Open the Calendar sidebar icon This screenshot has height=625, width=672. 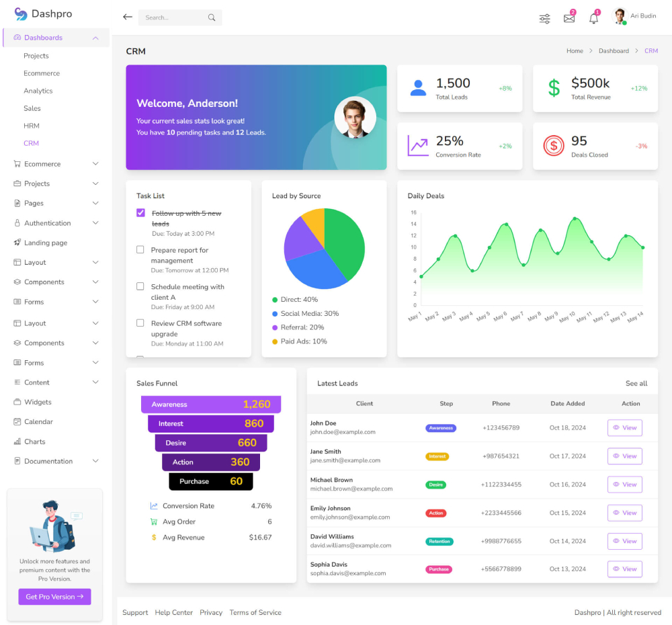15,422
